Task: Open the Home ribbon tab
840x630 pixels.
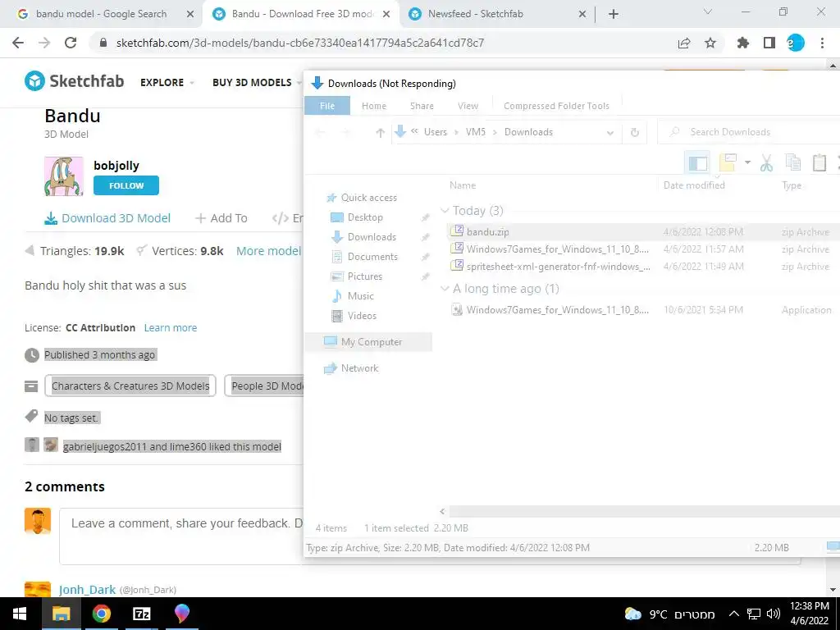Action: click(x=374, y=106)
